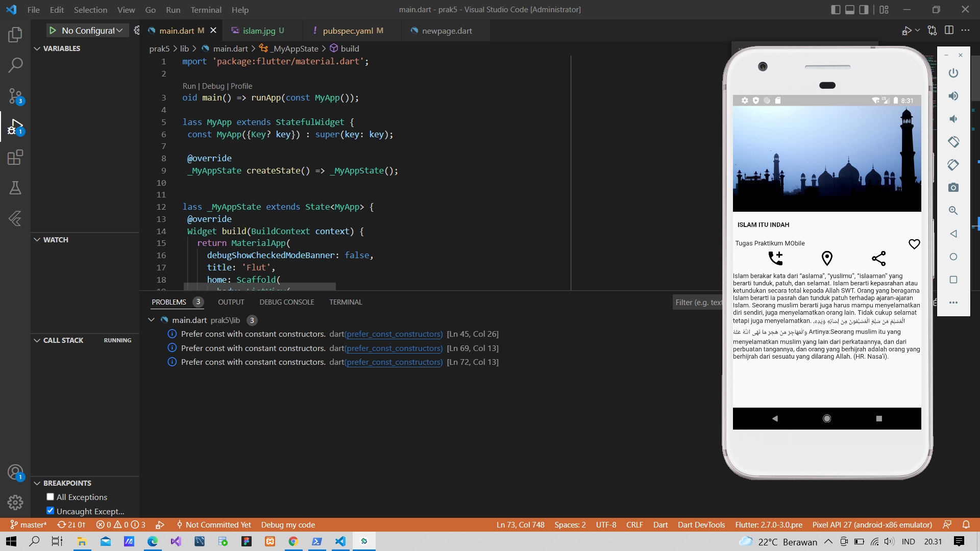Switch to newpage.dart editor tab
This screenshot has height=551, width=980.
[447, 31]
